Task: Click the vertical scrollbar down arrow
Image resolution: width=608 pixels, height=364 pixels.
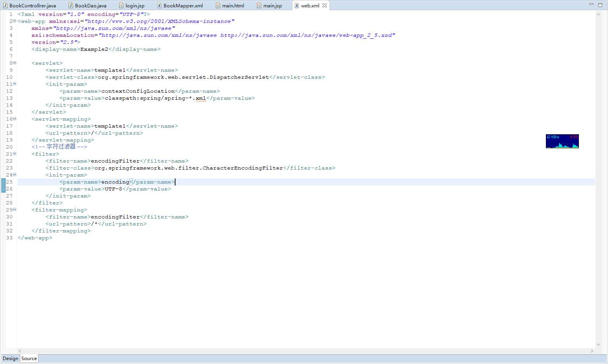Action: point(598,345)
